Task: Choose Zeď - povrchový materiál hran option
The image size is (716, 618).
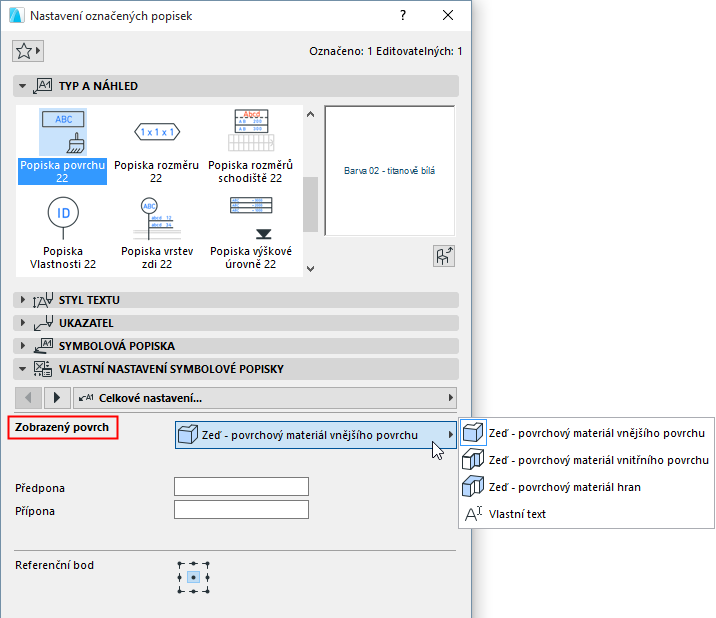Action: pyautogui.click(x=586, y=487)
